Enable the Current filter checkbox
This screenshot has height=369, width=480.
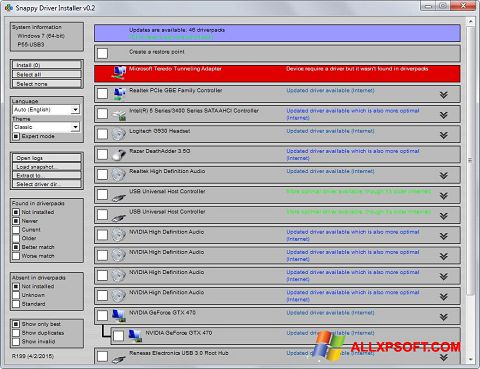(x=16, y=230)
